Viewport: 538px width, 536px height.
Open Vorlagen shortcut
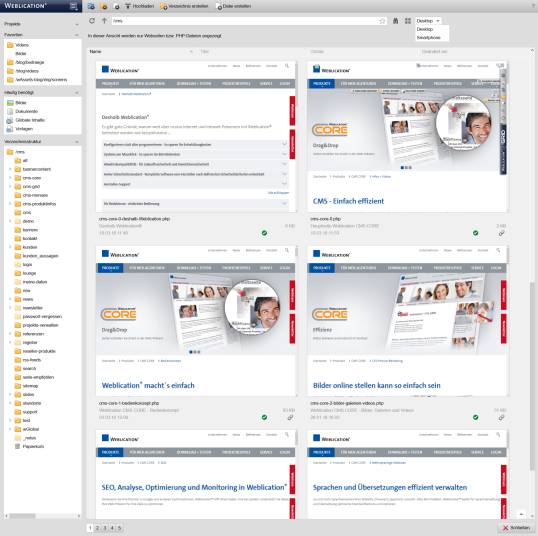coord(20,129)
